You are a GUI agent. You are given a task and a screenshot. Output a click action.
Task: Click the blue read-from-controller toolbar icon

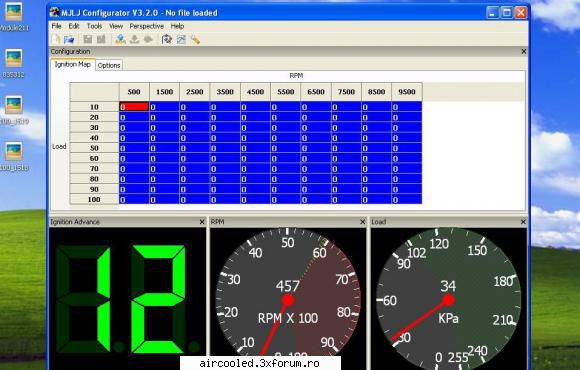tap(120, 39)
